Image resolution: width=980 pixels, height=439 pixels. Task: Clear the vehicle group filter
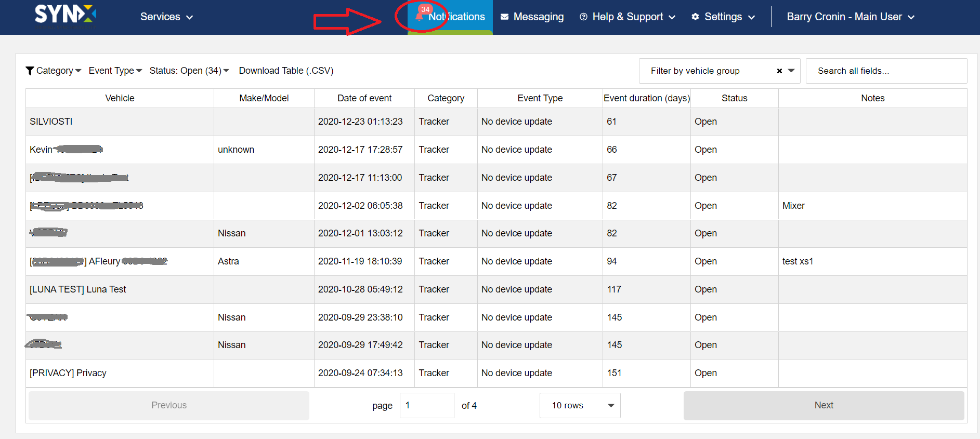click(x=779, y=71)
